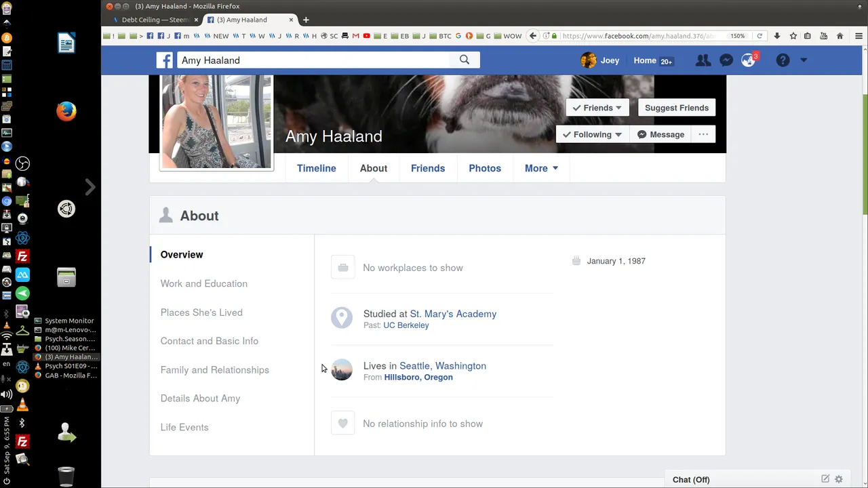Select the About profile tab
This screenshot has height=488, width=868.
[374, 168]
